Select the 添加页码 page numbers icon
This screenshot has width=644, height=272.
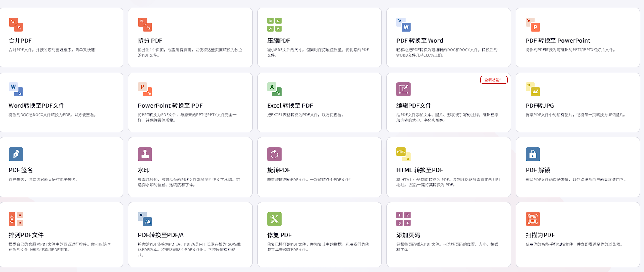click(x=403, y=219)
